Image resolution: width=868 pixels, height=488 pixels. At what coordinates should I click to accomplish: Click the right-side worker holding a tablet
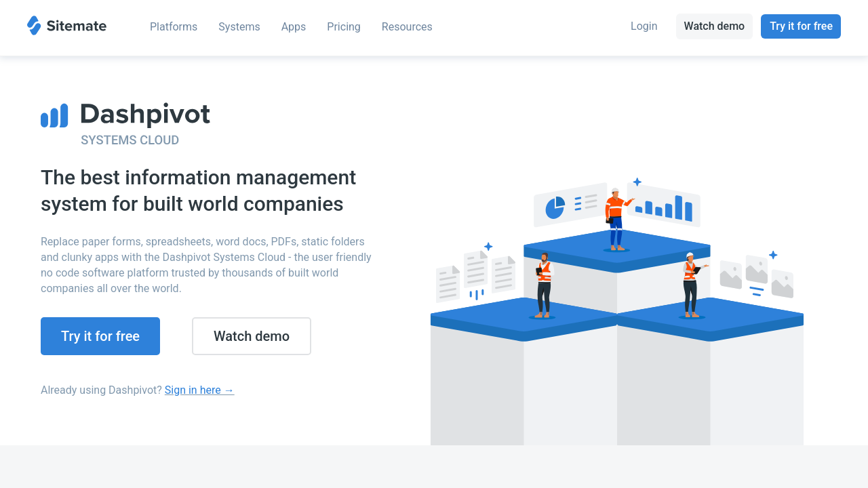coord(691,285)
